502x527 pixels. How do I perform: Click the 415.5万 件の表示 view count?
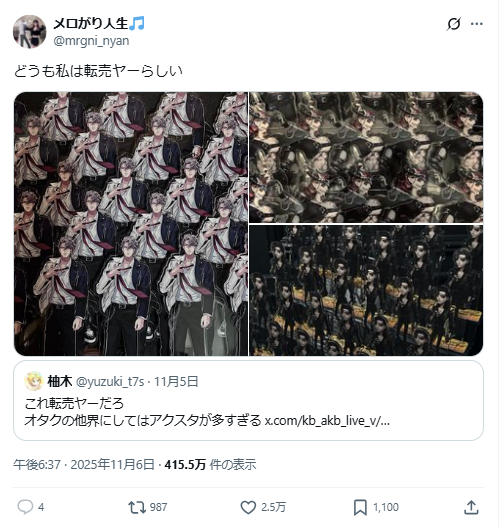pyautogui.click(x=210, y=464)
